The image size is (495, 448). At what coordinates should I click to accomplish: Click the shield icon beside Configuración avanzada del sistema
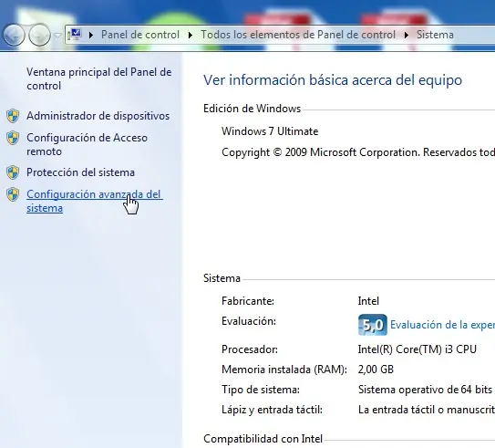point(13,194)
